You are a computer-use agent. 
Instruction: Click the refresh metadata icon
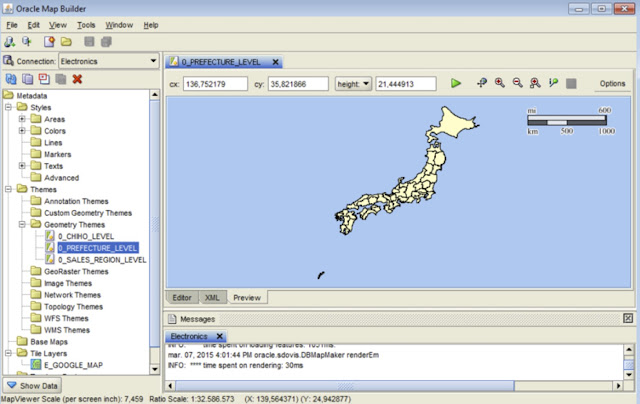(x=11, y=79)
